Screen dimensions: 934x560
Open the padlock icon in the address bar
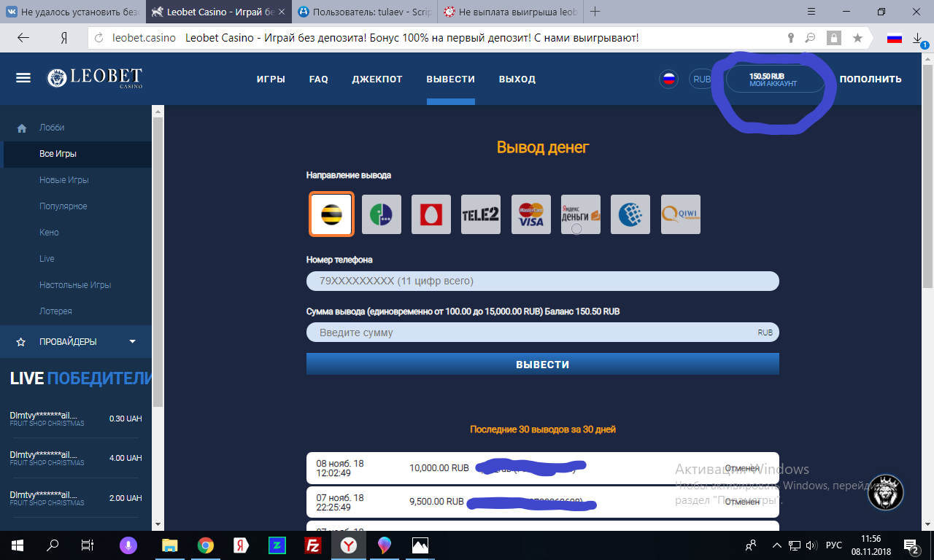point(833,38)
